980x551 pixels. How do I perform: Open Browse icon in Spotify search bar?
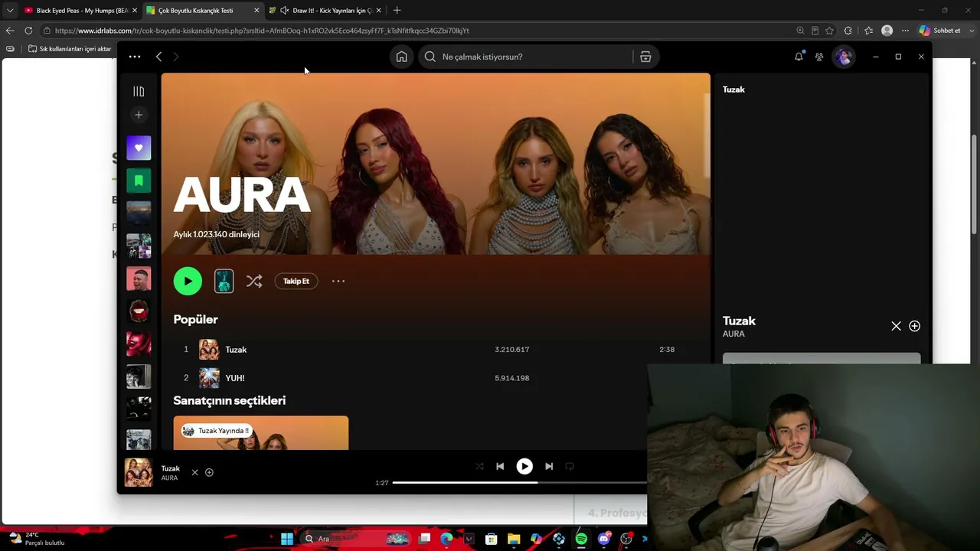pos(645,57)
